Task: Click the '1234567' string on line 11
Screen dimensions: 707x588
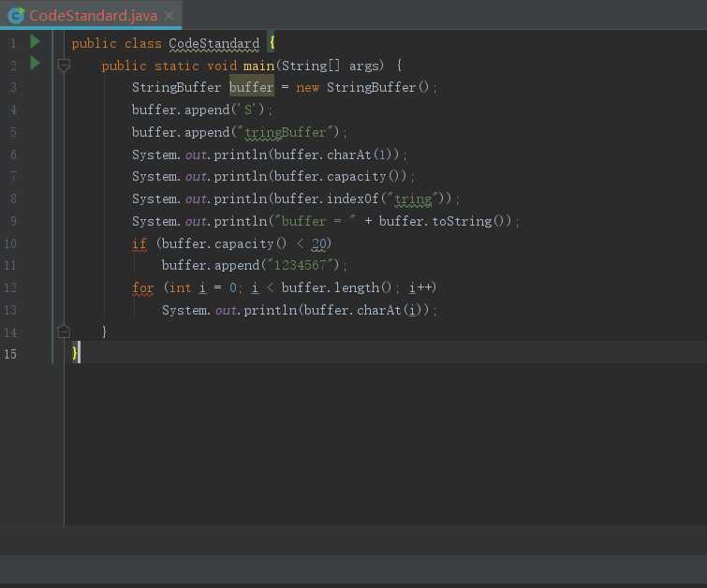Action: (301, 265)
